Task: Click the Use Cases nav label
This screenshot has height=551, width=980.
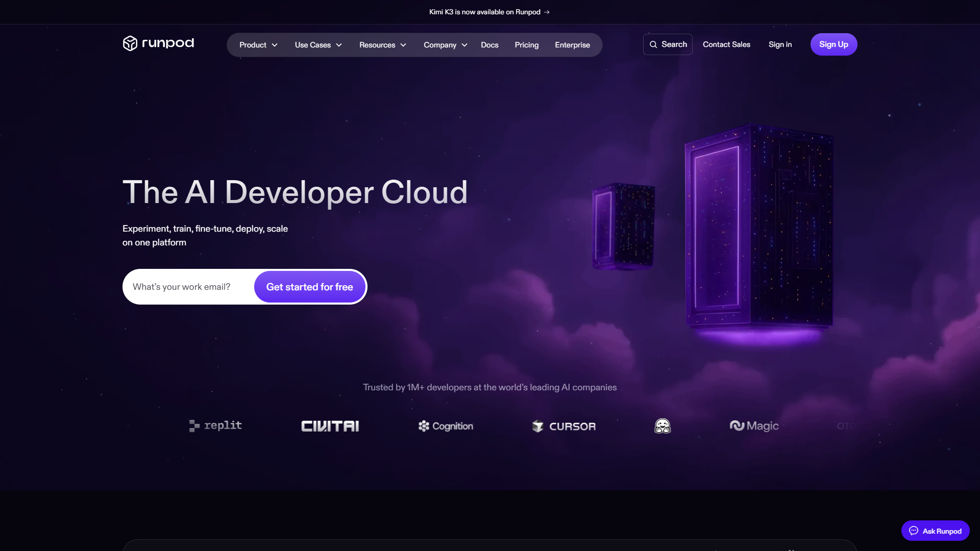Action: pos(313,45)
